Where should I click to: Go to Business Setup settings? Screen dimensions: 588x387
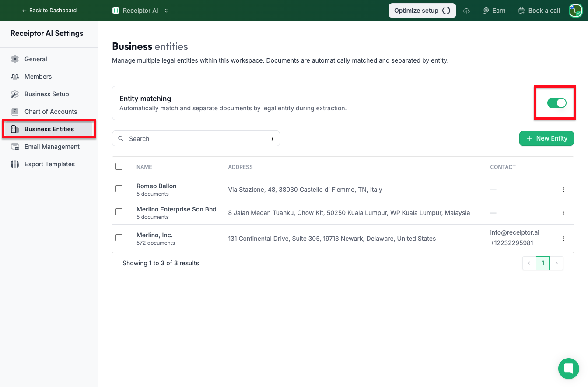(x=49, y=94)
